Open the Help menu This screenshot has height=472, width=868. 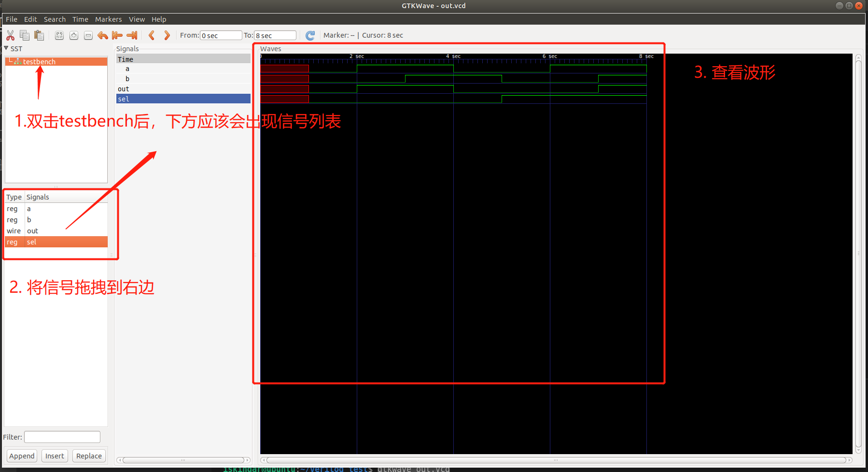coord(159,19)
